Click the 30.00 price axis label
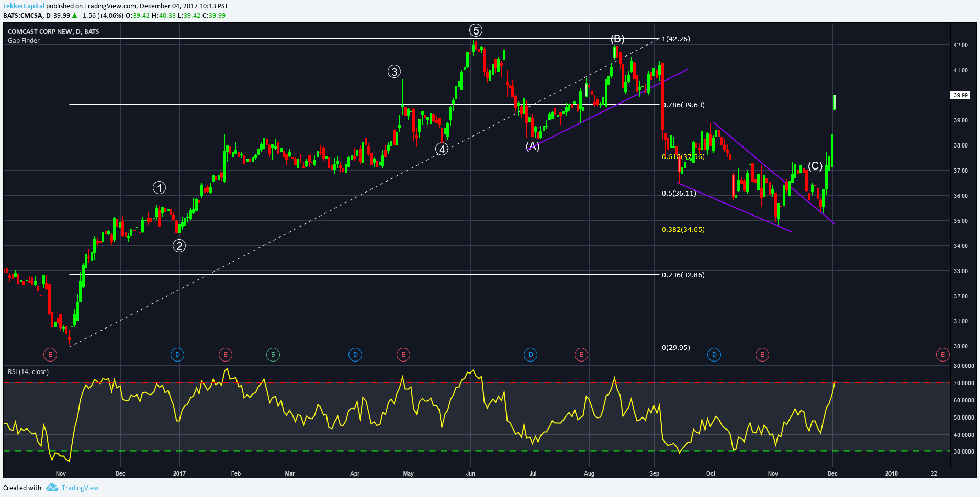Viewport: 980px width, 497px height. [961, 346]
